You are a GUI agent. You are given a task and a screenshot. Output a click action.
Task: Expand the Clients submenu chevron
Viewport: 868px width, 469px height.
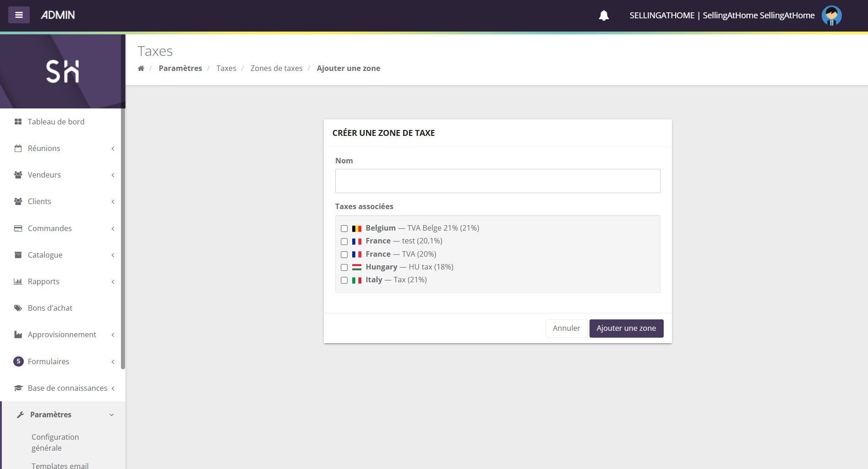click(113, 201)
